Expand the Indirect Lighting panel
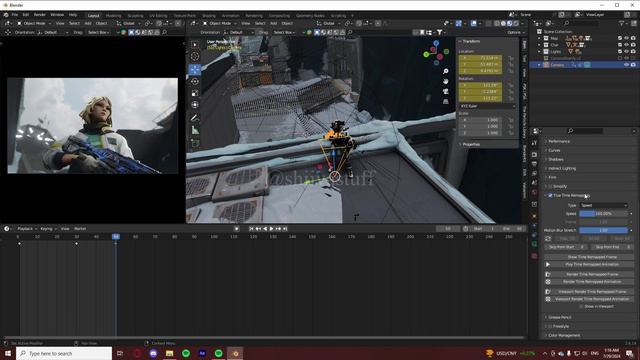Screen dimensions: 640x360 coord(562,169)
